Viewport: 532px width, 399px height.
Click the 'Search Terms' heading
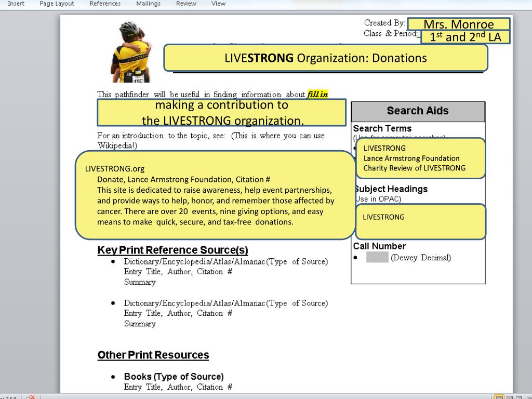[x=382, y=128]
